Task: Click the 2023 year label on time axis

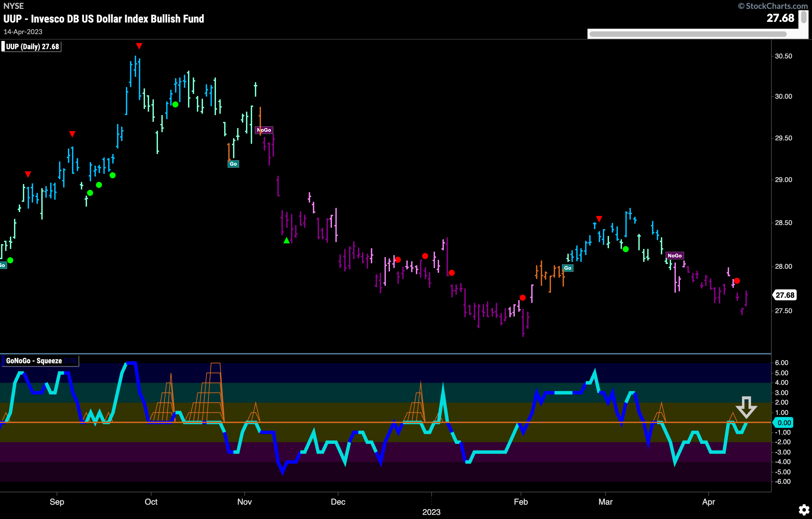Action: [431, 512]
